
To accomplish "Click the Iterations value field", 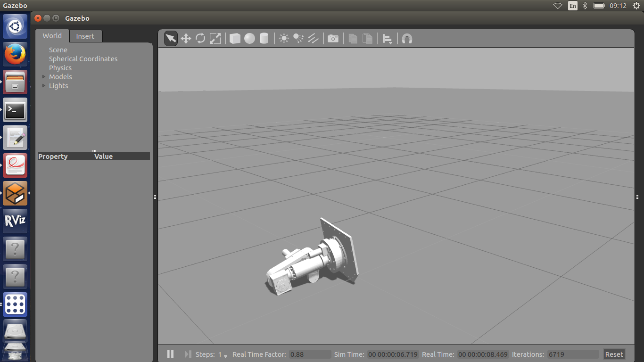I will tap(573, 354).
